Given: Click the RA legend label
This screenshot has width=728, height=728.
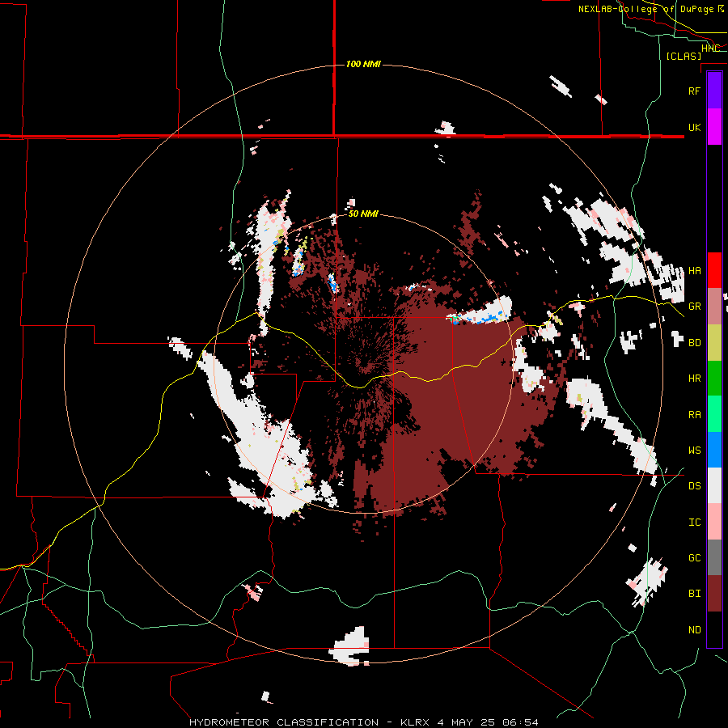Looking at the screenshot, I should point(694,415).
